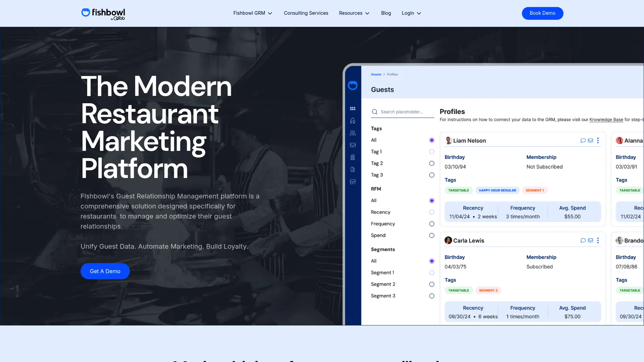
Task: Click Carla Lewis's name
Action: pyautogui.click(x=469, y=241)
